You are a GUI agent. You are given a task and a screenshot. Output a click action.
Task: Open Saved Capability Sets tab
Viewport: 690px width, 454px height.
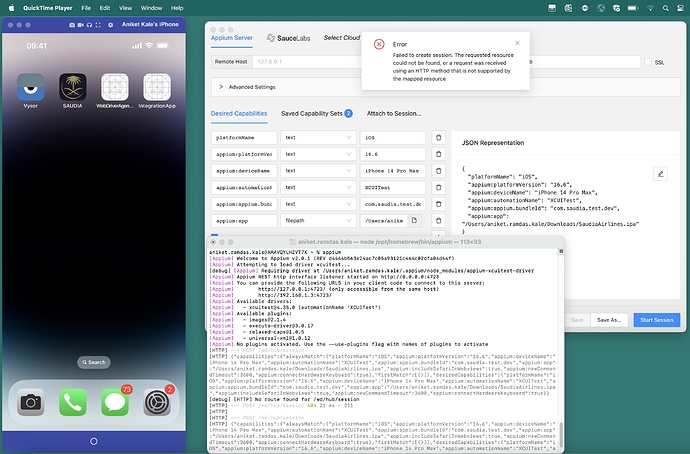point(317,114)
